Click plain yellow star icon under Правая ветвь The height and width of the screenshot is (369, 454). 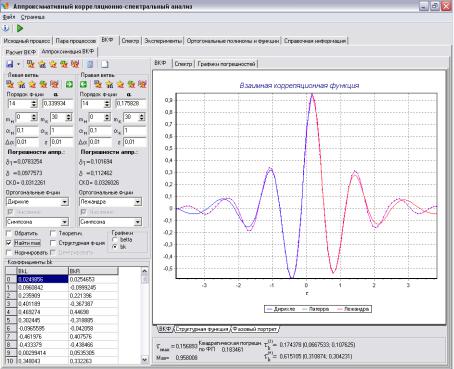120,84
